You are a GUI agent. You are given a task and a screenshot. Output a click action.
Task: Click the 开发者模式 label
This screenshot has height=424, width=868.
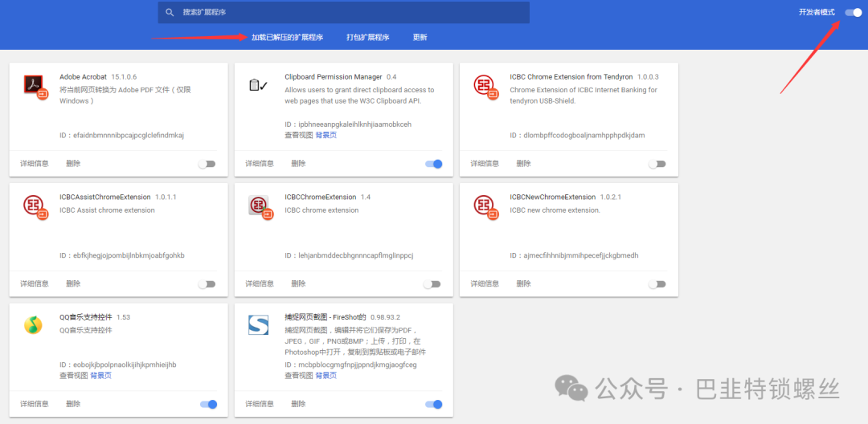click(817, 13)
